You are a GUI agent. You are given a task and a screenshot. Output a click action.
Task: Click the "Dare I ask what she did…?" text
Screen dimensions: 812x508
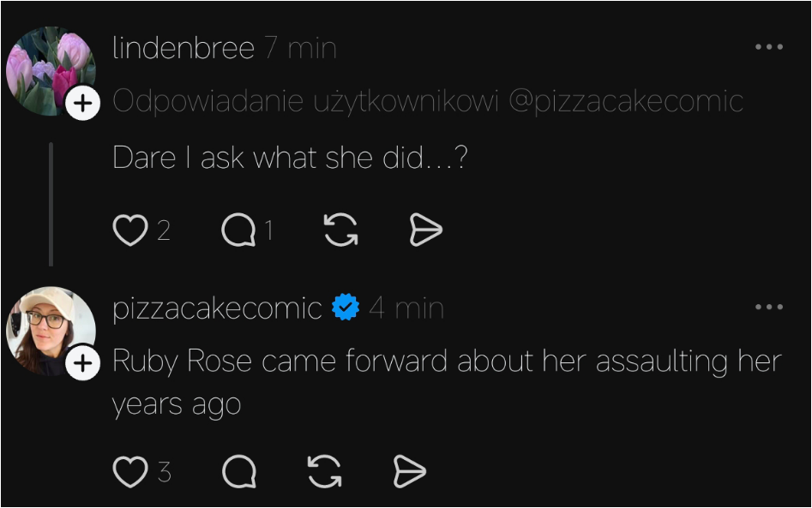pyautogui.click(x=290, y=158)
